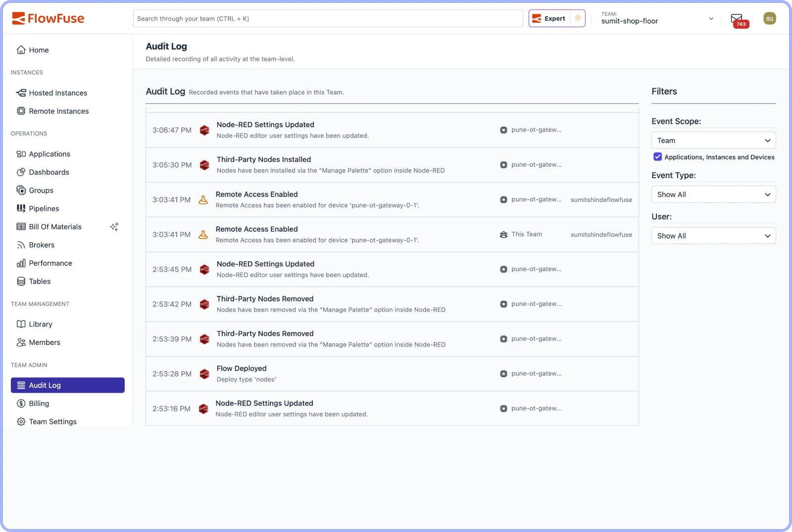Click the FlowFuse logo
The height and width of the screenshot is (532, 792).
(x=48, y=18)
